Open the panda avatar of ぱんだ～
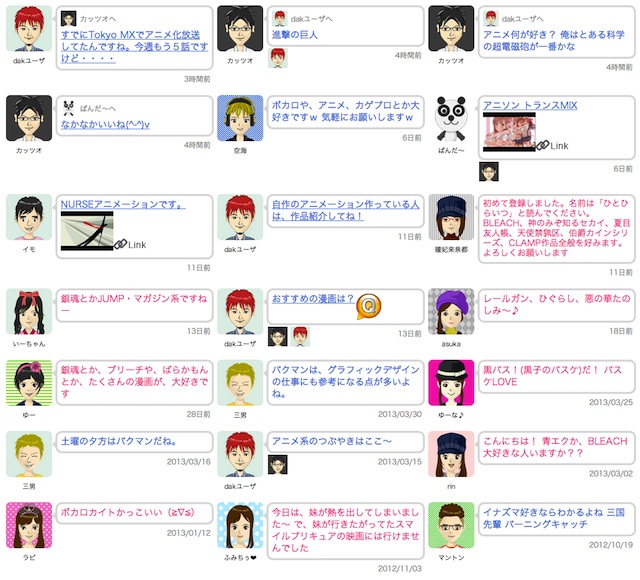The image size is (640, 580). 451,118
